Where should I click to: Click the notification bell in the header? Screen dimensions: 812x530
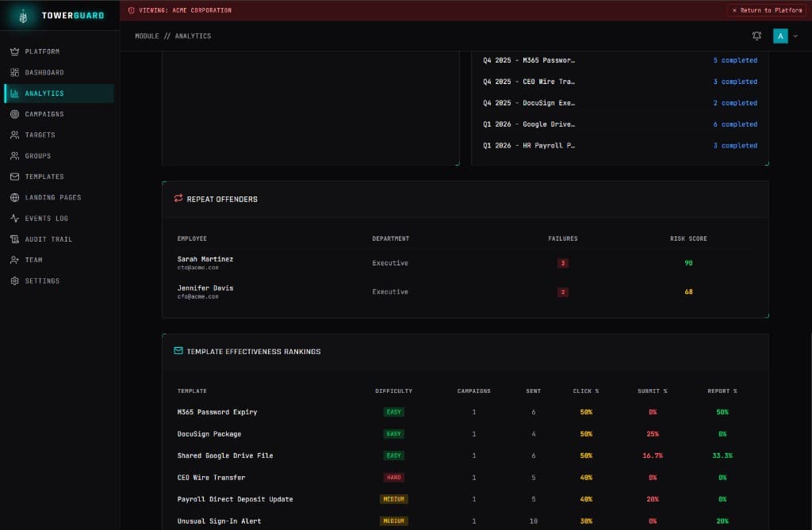click(x=756, y=36)
